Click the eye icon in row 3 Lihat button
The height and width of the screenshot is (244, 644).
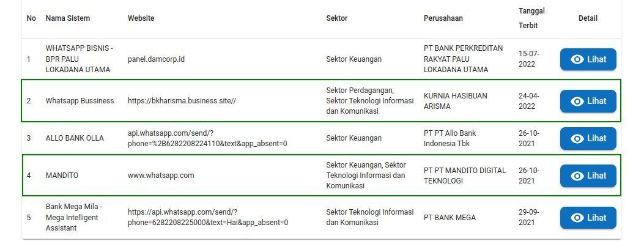[x=577, y=138]
